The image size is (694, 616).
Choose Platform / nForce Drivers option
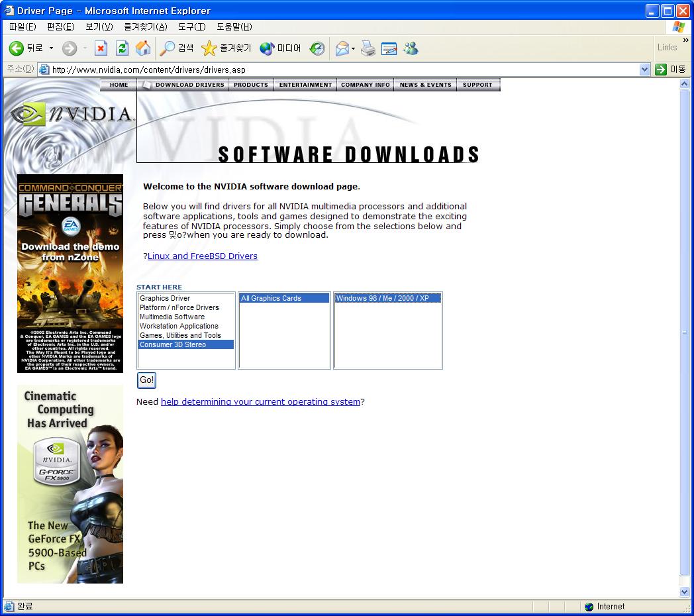pyautogui.click(x=179, y=307)
